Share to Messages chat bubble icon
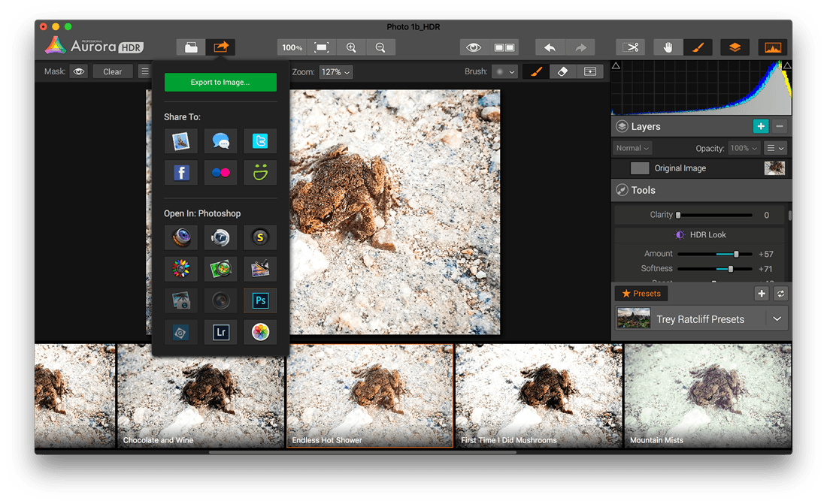Viewport: 827px width, 504px height. (x=220, y=140)
